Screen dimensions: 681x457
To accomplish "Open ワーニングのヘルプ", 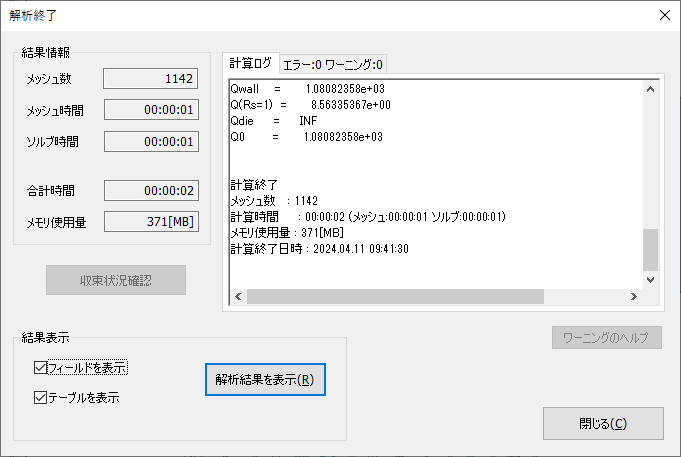I will 607,337.
